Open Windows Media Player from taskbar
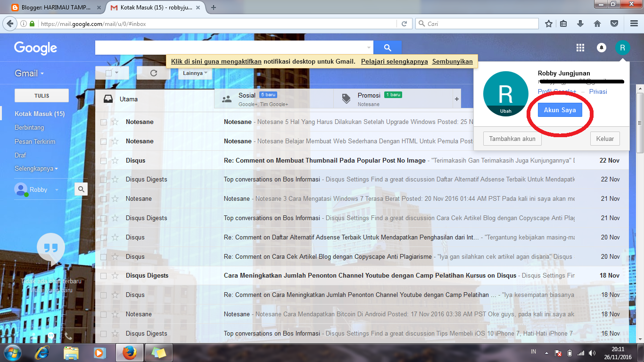The width and height of the screenshot is (644, 362). (99, 352)
